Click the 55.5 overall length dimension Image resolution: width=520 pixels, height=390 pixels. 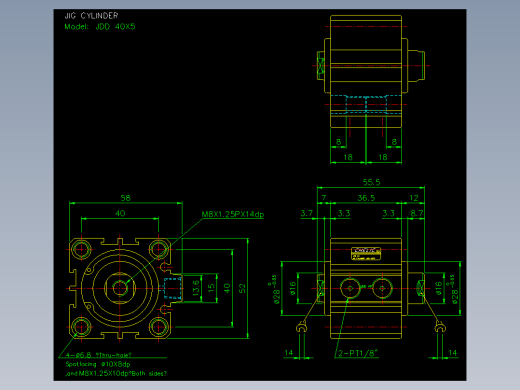(371, 182)
